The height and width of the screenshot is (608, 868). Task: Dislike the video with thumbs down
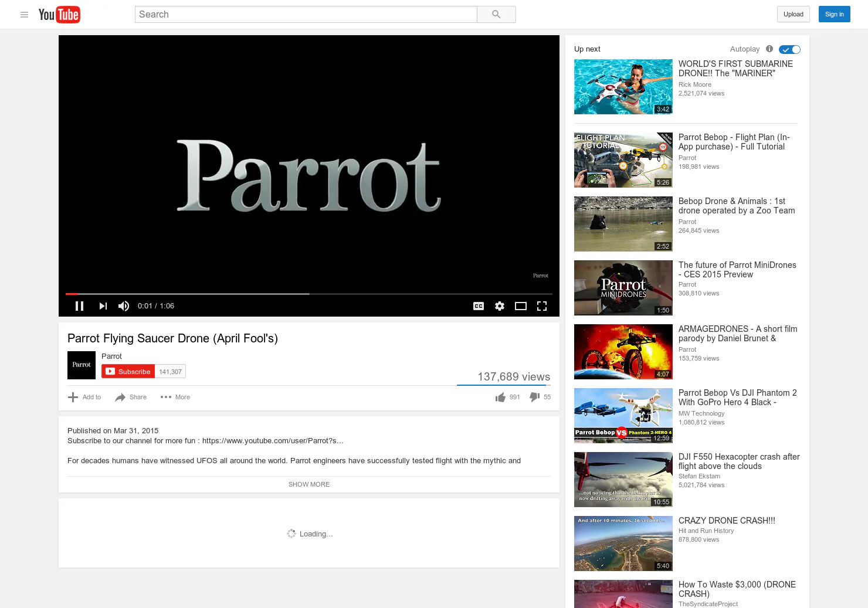(x=534, y=398)
